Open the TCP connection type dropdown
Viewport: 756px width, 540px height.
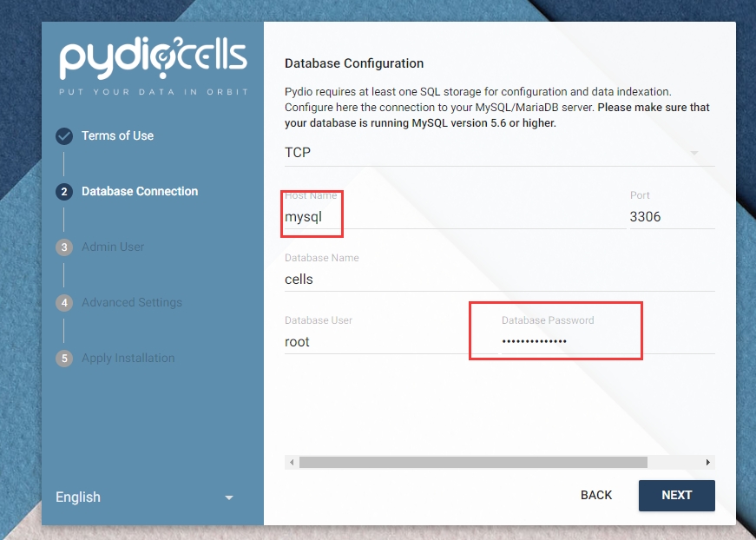[x=490, y=153]
